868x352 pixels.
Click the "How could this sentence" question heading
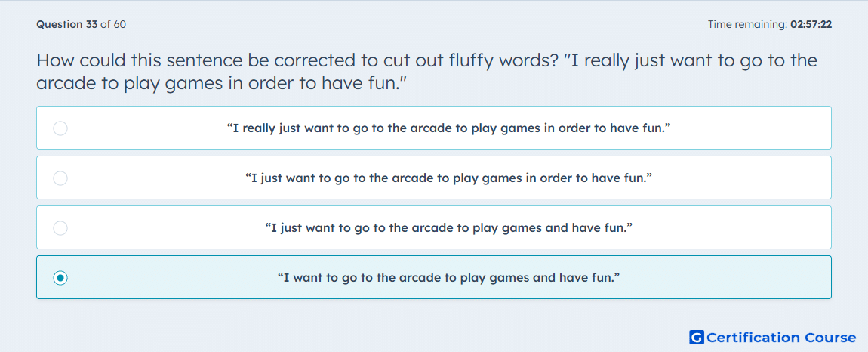point(426,72)
